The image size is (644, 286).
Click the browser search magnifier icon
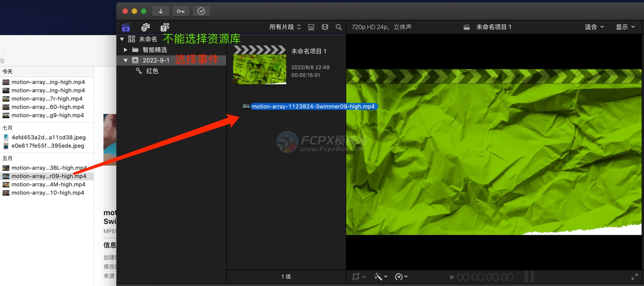[x=338, y=27]
